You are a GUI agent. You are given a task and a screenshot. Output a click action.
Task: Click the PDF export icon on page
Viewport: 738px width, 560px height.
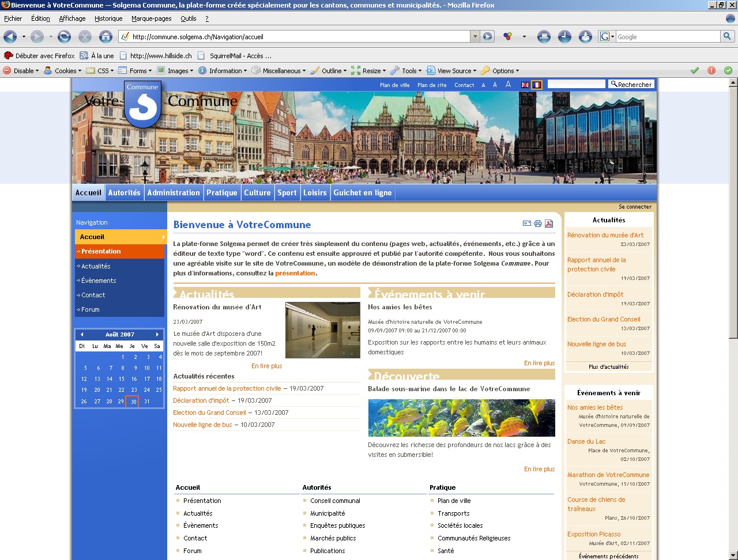(x=549, y=224)
